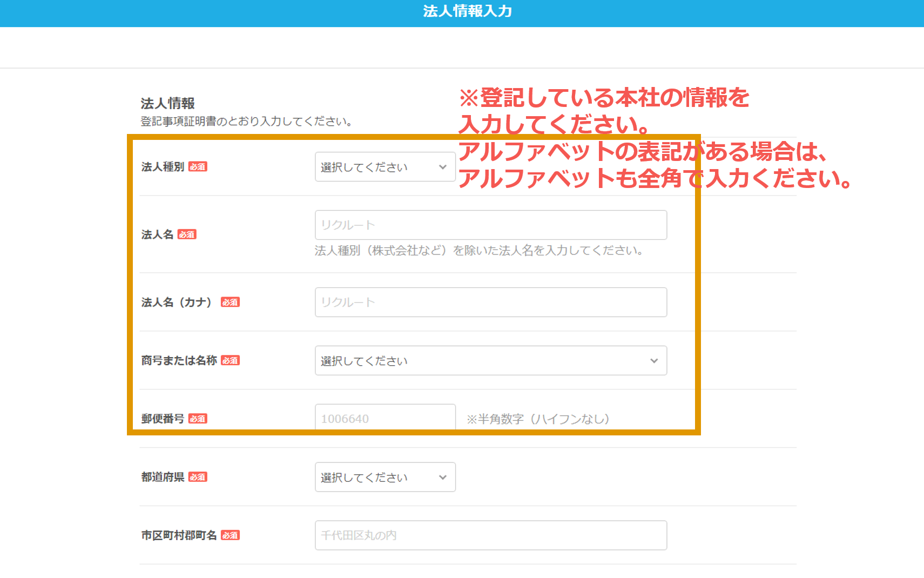Click the 必須 badge beside 法人種別
Viewport: 924px width, 578px height.
pos(198,167)
